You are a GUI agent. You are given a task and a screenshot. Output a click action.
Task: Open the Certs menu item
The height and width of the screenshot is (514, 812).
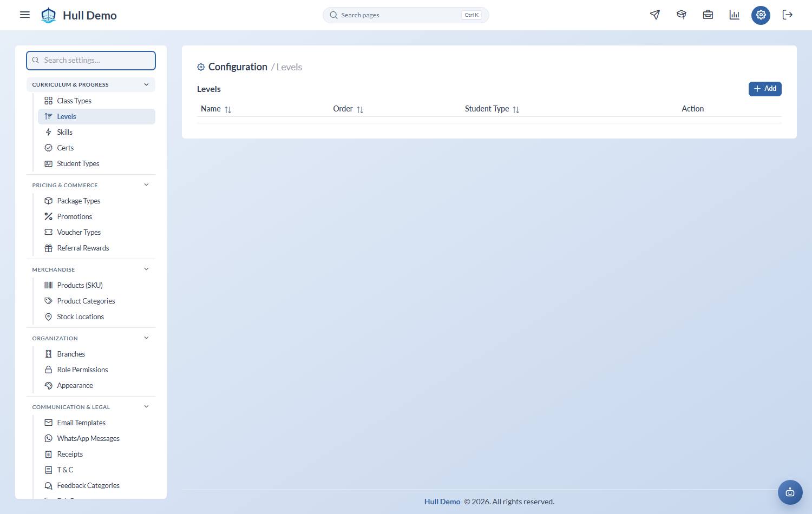click(x=96, y=148)
